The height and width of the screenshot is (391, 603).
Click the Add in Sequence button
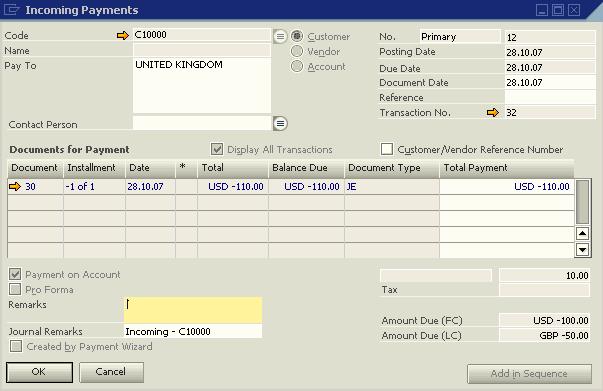coord(529,374)
